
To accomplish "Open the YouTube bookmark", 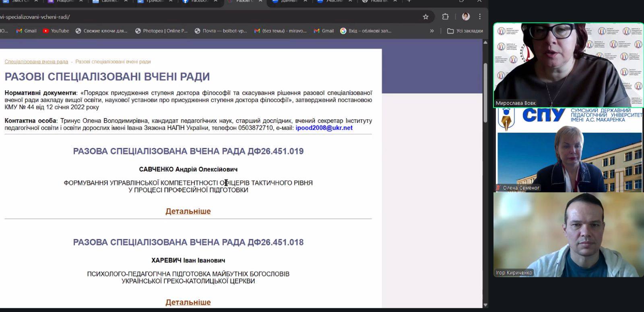I will 56,31.
